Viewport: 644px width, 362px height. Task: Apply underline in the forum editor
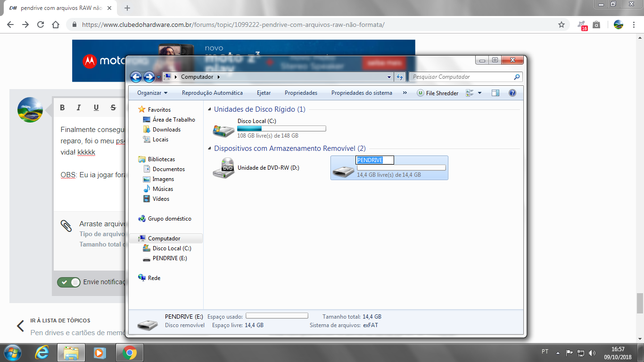96,108
